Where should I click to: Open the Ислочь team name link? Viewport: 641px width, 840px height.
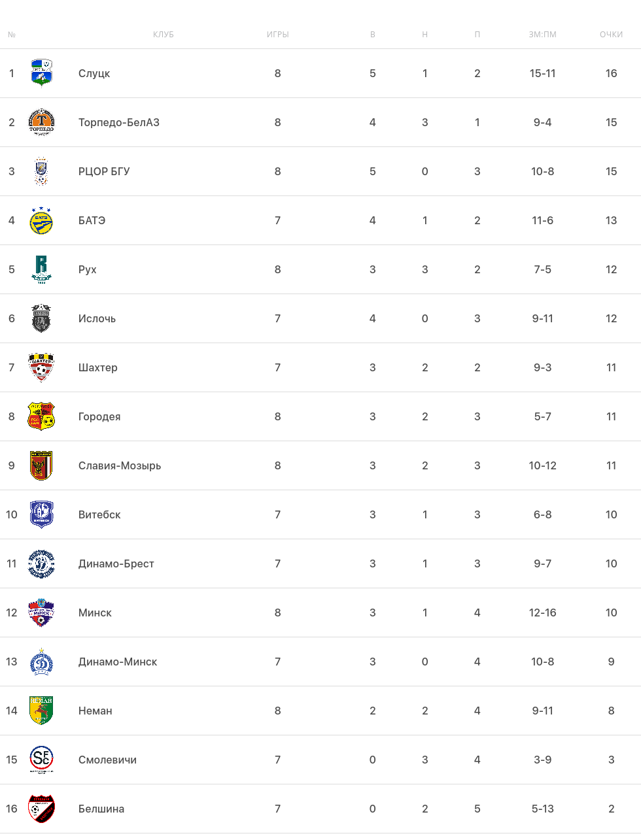97,318
